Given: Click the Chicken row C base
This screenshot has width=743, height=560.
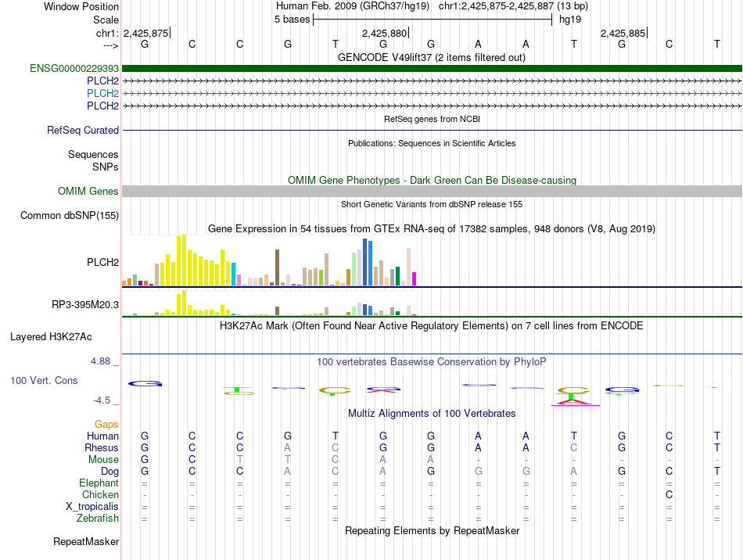Looking at the screenshot, I should [x=669, y=494].
